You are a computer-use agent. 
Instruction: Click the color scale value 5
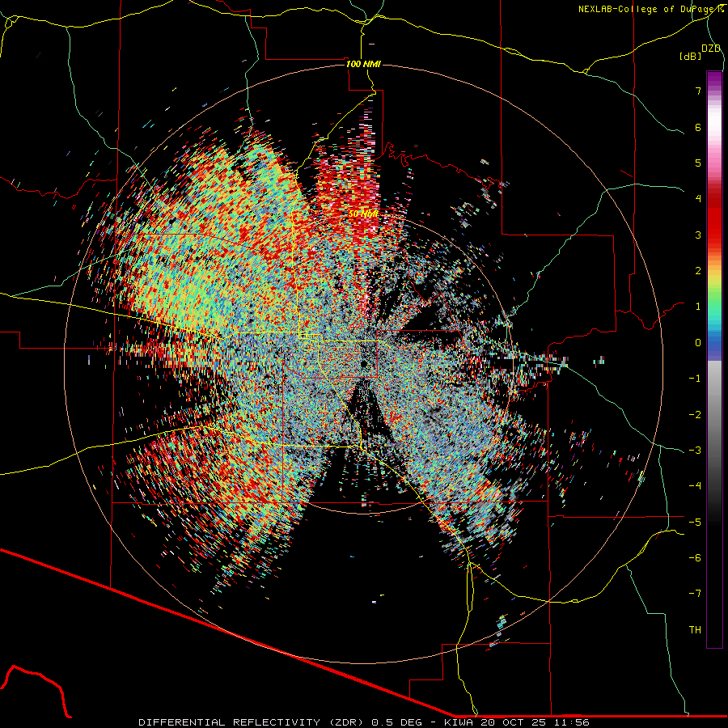[698, 163]
